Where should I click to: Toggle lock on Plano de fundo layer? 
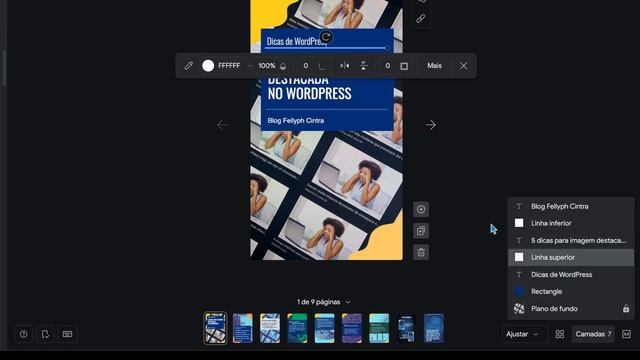pyautogui.click(x=626, y=309)
